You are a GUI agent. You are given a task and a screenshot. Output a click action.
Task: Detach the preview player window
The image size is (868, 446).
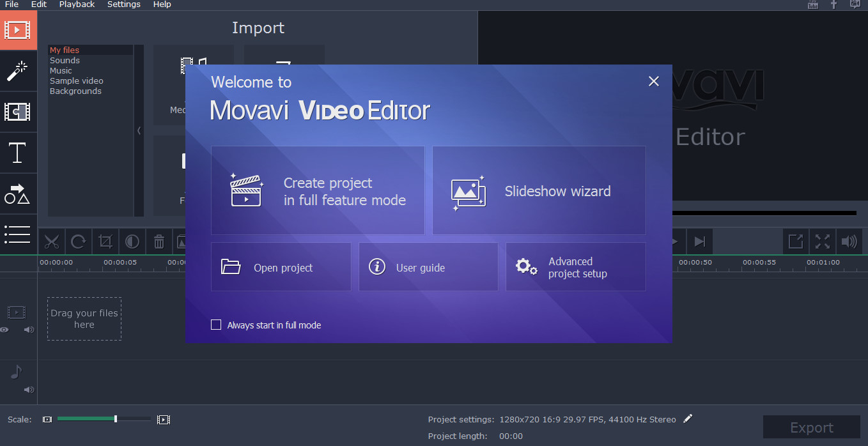coord(796,242)
